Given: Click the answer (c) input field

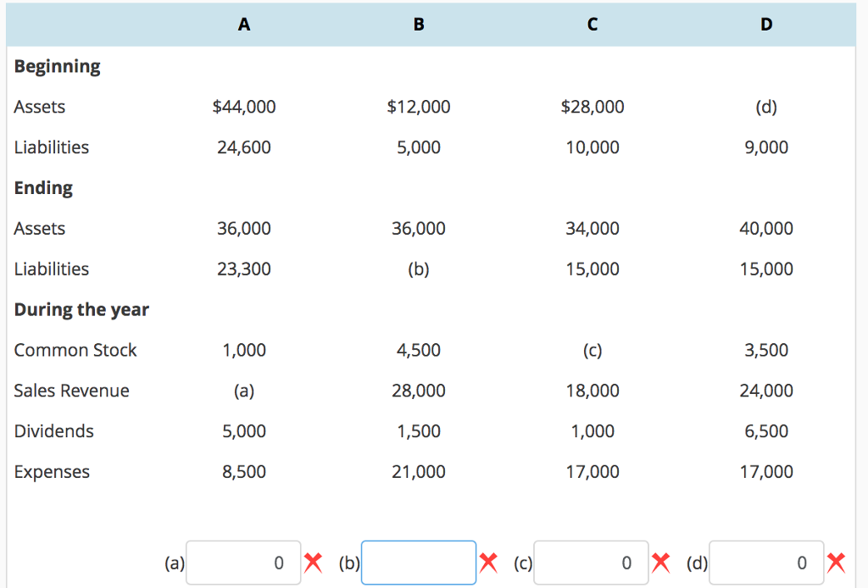Looking at the screenshot, I should [x=591, y=563].
